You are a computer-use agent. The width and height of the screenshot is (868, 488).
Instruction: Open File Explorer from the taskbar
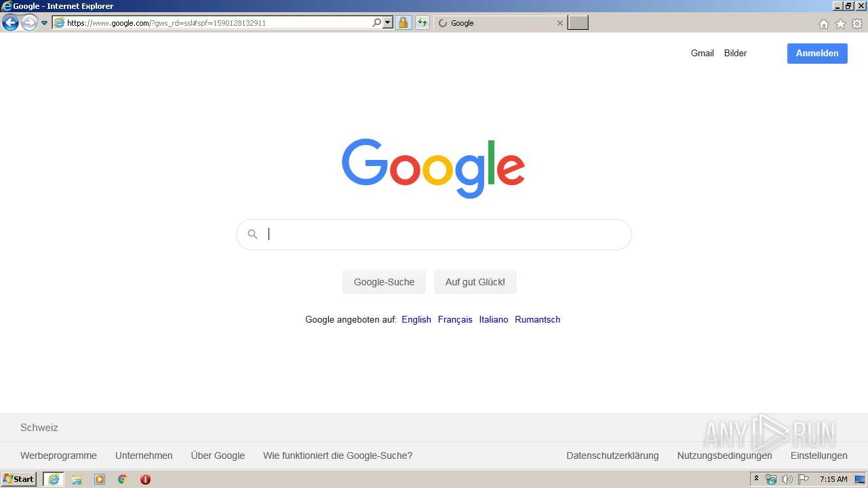pyautogui.click(x=77, y=479)
